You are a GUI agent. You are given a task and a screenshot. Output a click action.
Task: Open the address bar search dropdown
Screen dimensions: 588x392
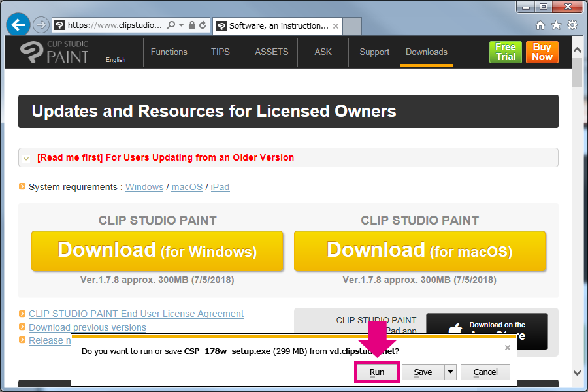pyautogui.click(x=180, y=25)
